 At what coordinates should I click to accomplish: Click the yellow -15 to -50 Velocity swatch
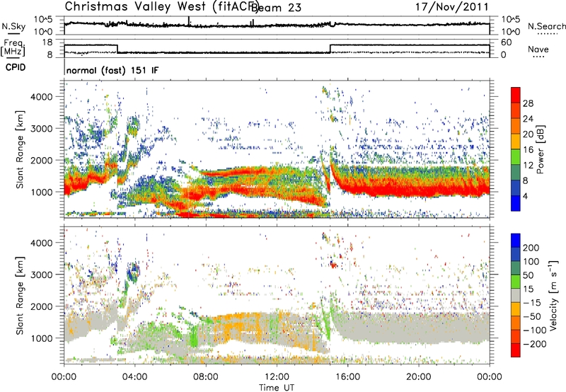[x=516, y=309]
